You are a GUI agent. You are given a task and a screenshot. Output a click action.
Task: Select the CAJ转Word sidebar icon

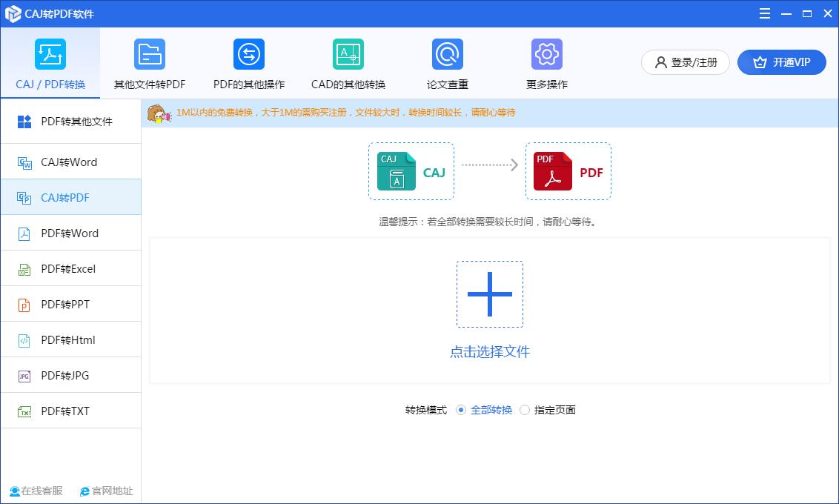click(22, 162)
